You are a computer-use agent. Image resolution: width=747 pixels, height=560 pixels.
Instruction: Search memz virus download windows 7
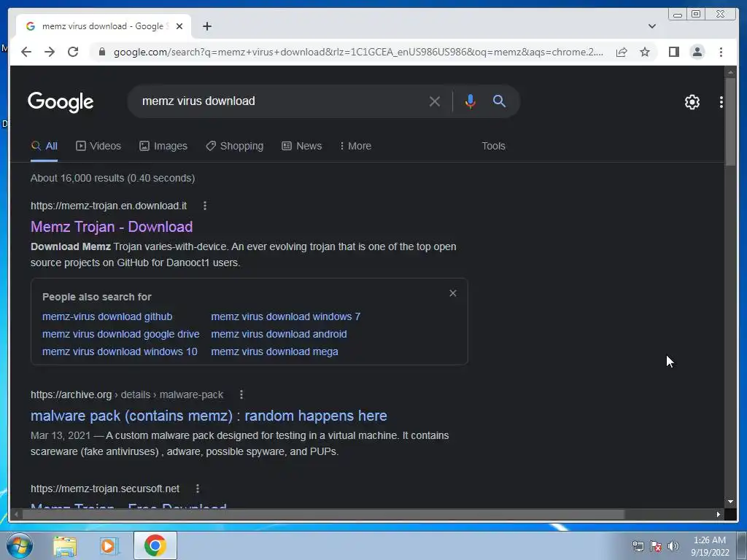[x=285, y=316]
